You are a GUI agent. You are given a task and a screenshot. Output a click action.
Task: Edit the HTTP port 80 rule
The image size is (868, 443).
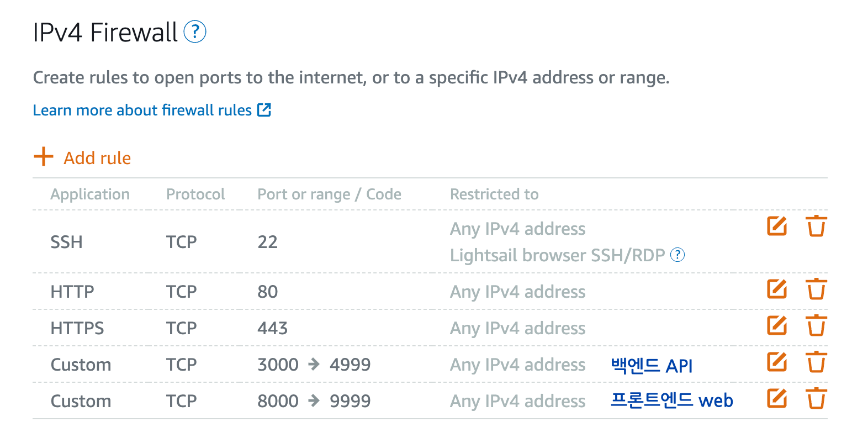click(777, 289)
